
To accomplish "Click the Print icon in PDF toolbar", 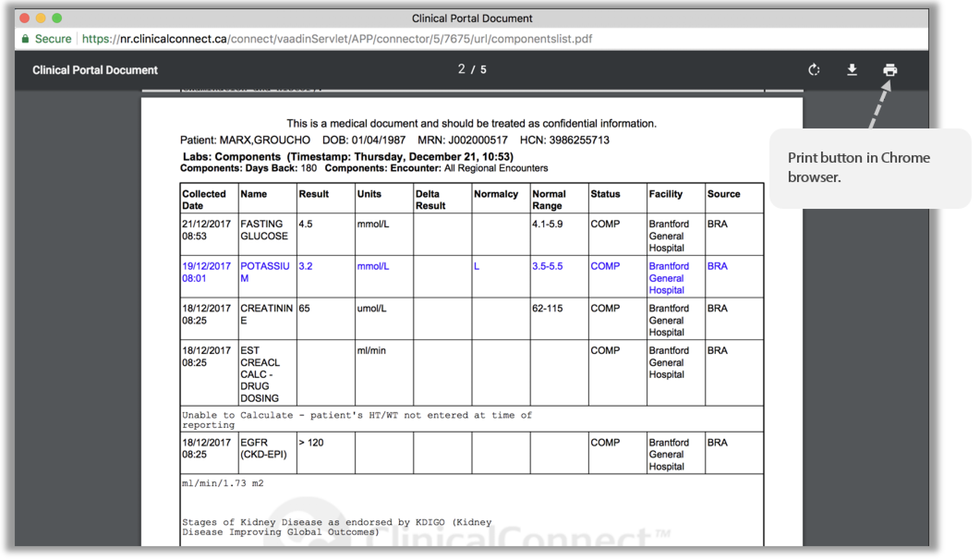I will pyautogui.click(x=890, y=70).
